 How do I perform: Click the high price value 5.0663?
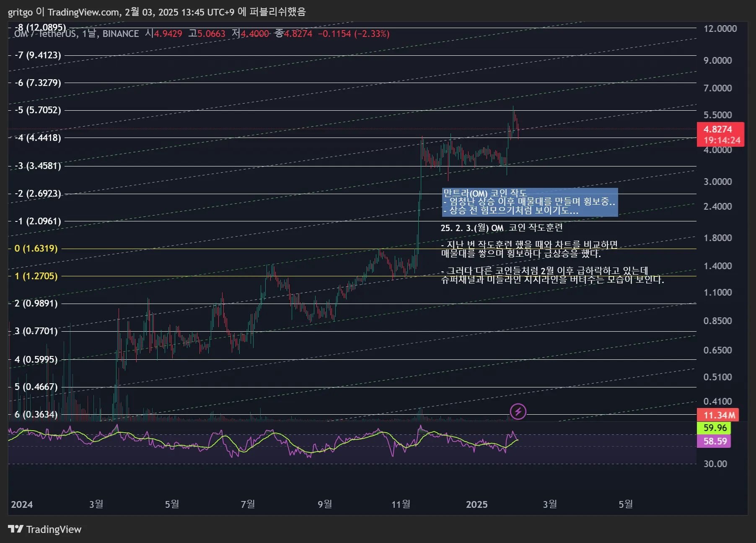pyautogui.click(x=211, y=34)
